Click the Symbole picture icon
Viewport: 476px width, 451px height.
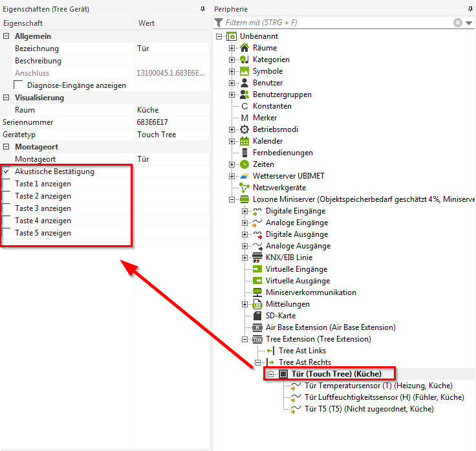click(x=244, y=71)
